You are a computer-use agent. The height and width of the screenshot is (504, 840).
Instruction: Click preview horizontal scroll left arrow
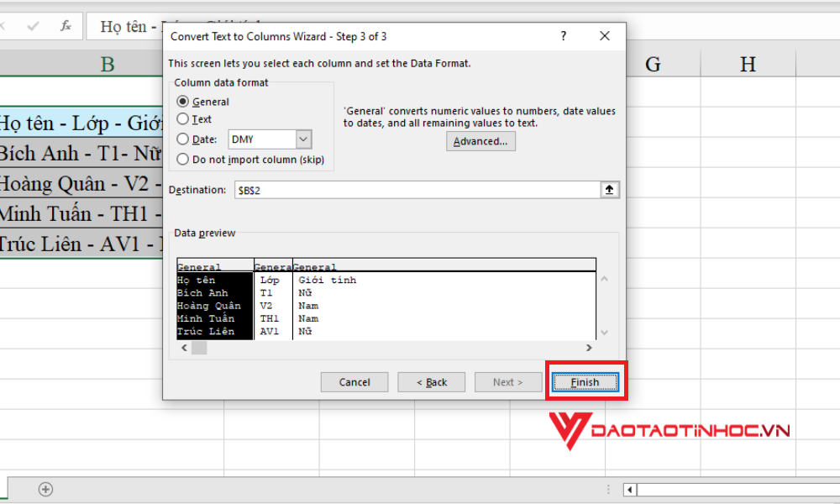184,348
